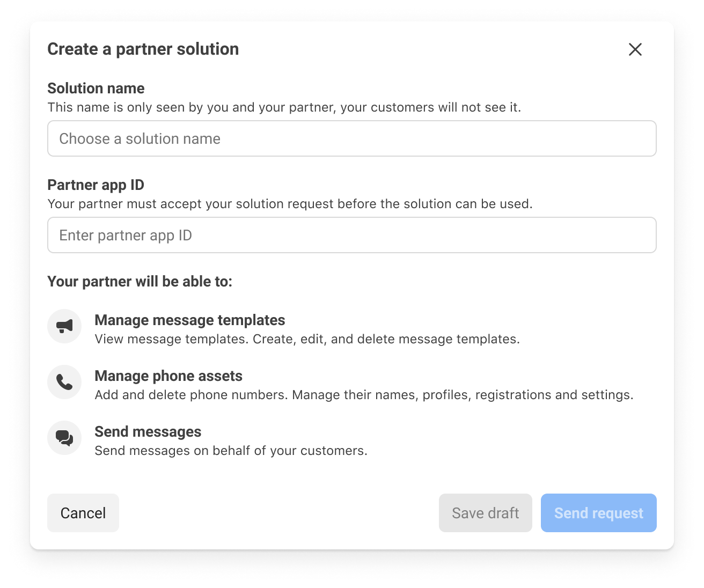704x588 pixels.
Task: Click Cancel to abandon the partner solution
Action: [83, 513]
